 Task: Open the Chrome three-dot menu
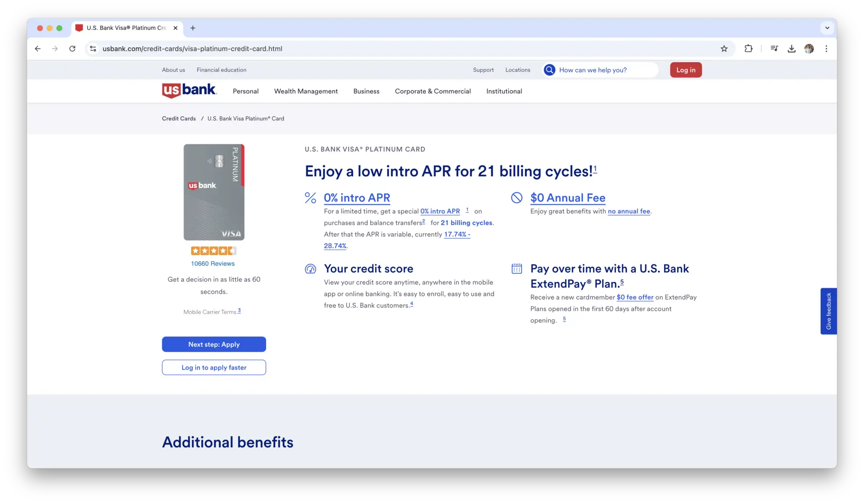point(826,49)
